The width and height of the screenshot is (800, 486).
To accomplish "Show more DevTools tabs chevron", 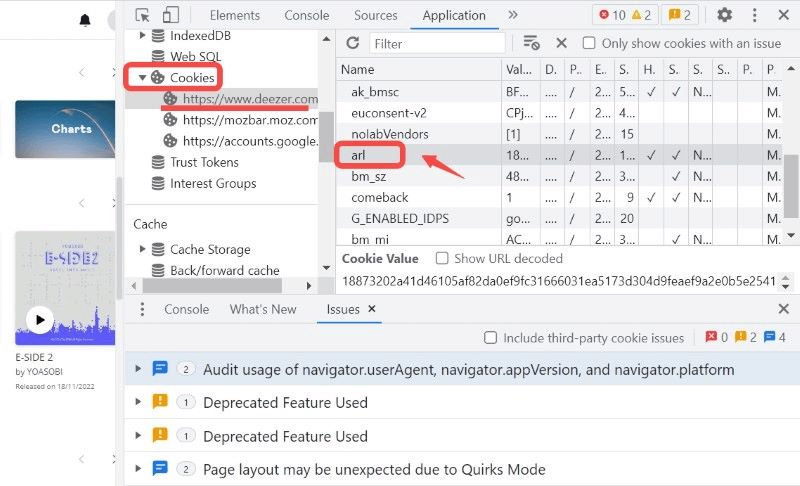I will (x=513, y=15).
